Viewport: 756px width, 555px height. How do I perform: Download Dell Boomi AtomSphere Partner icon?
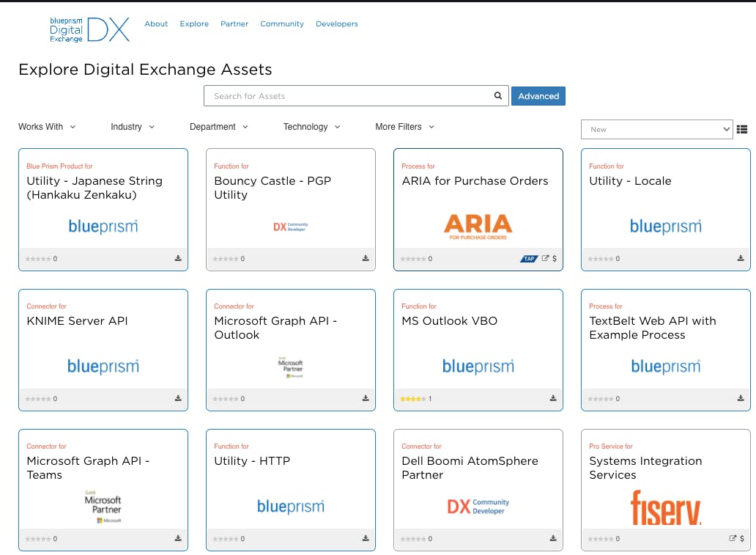(x=553, y=538)
